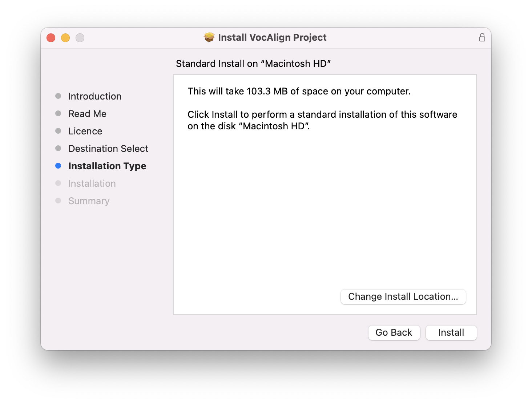Click the dimmed bullet beside Summary
The height and width of the screenshot is (404, 532).
58,201
